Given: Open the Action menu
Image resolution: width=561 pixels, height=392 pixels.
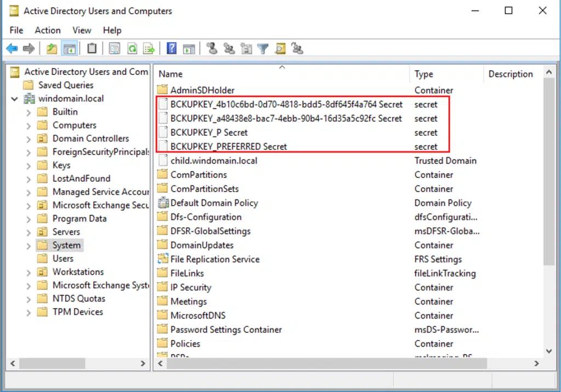Looking at the screenshot, I should click(x=48, y=31).
